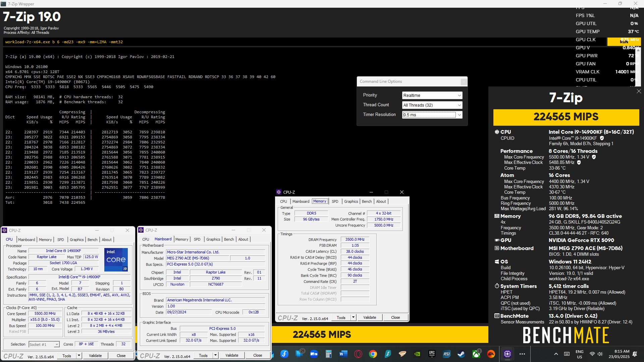
Task: Switch to Bench tab in left CPU-Z window
Action: 92,240
